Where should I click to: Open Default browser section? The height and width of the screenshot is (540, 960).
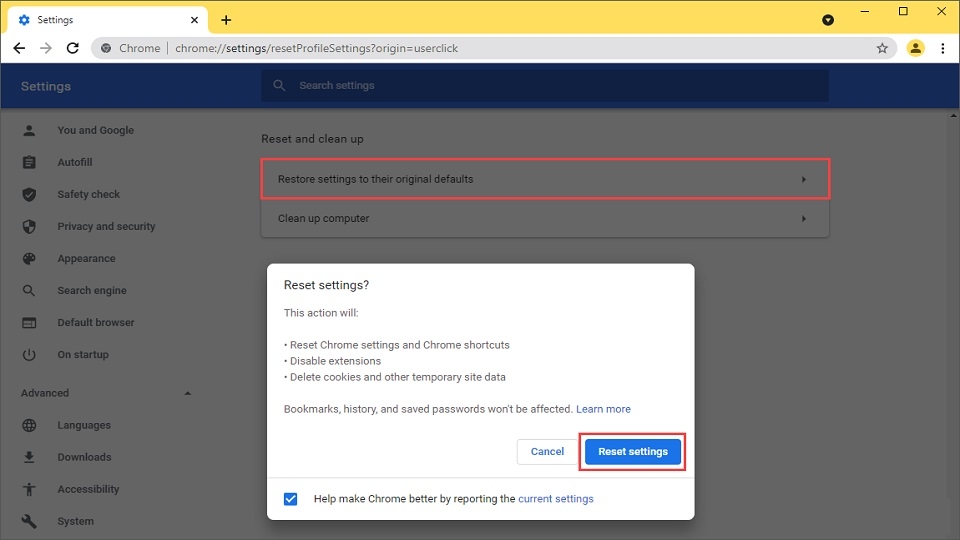click(x=96, y=323)
